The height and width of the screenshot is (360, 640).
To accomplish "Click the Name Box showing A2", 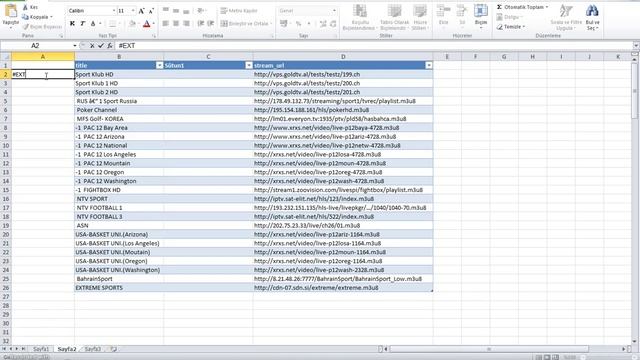I will (35, 46).
